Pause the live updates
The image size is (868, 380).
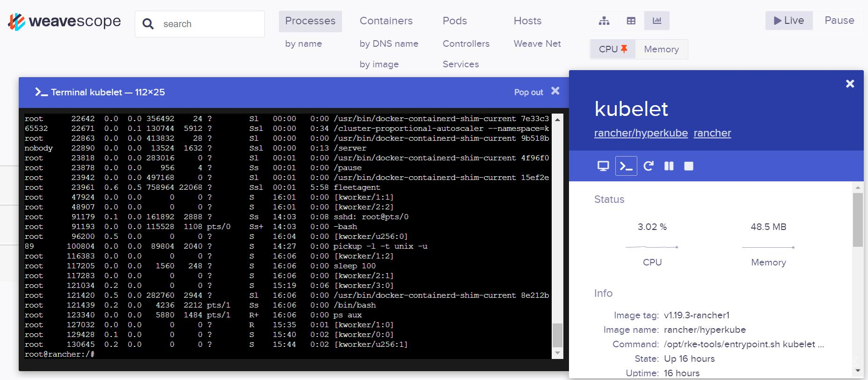point(839,21)
